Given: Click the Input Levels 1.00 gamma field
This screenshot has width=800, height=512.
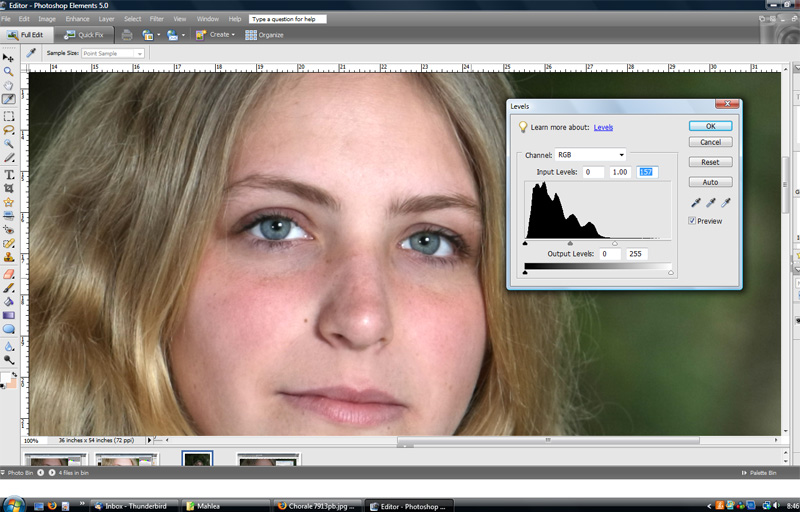Looking at the screenshot, I should 620,172.
